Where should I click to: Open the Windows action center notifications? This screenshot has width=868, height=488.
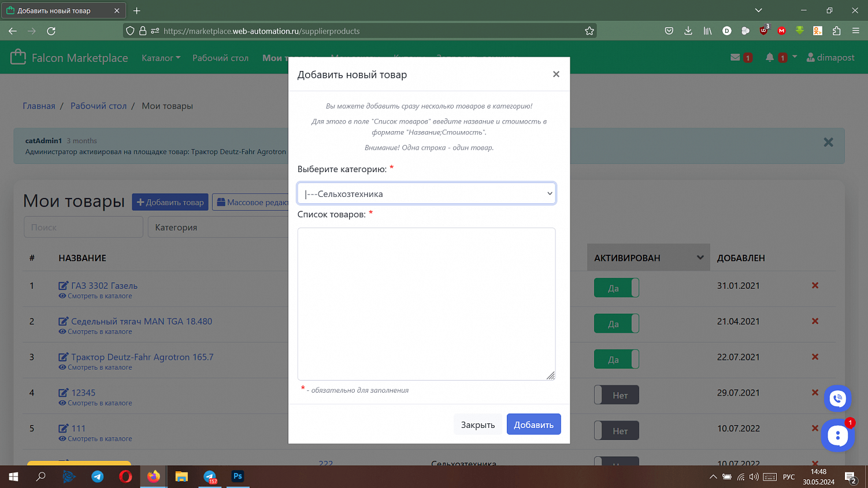851,477
